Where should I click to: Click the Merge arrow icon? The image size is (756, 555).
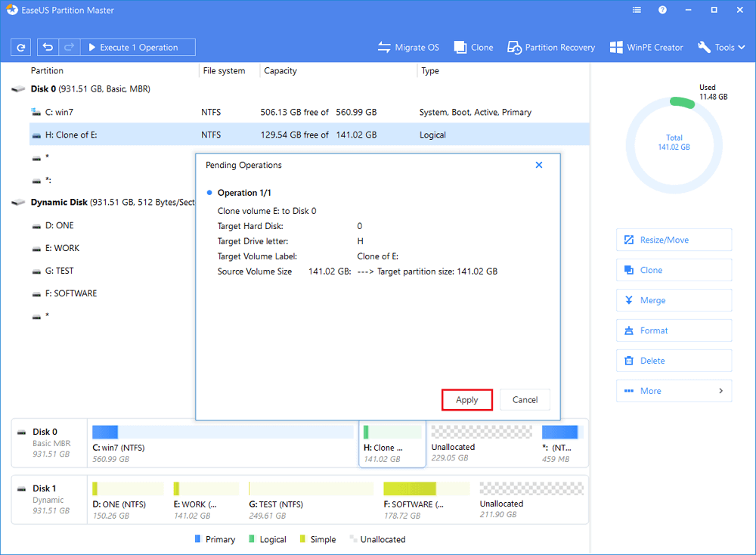pyautogui.click(x=629, y=300)
